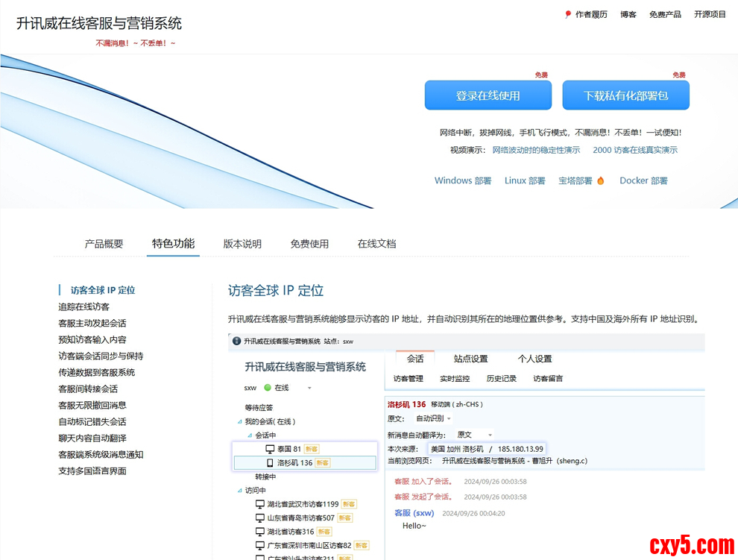The width and height of the screenshot is (738, 560).
Task: Collapse the 访问中 visitor tree node
Action: click(239, 491)
